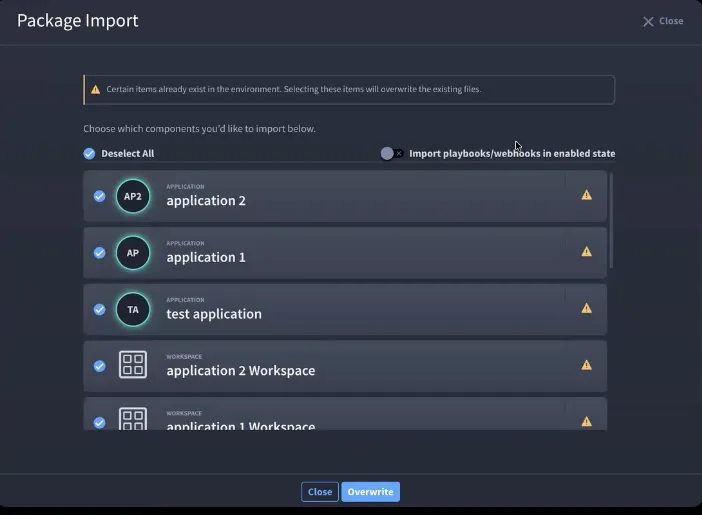Click the warning icon on application 2 Workspace row
702x515 pixels.
(586, 365)
